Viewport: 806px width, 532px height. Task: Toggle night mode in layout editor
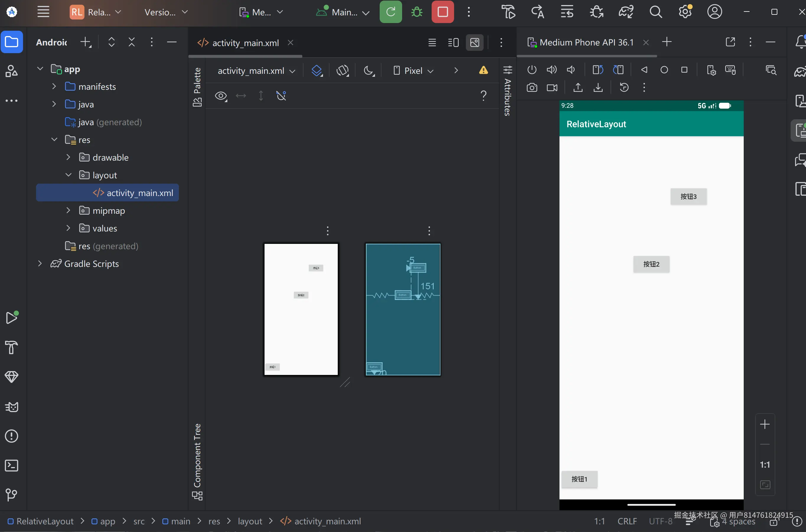pos(369,71)
